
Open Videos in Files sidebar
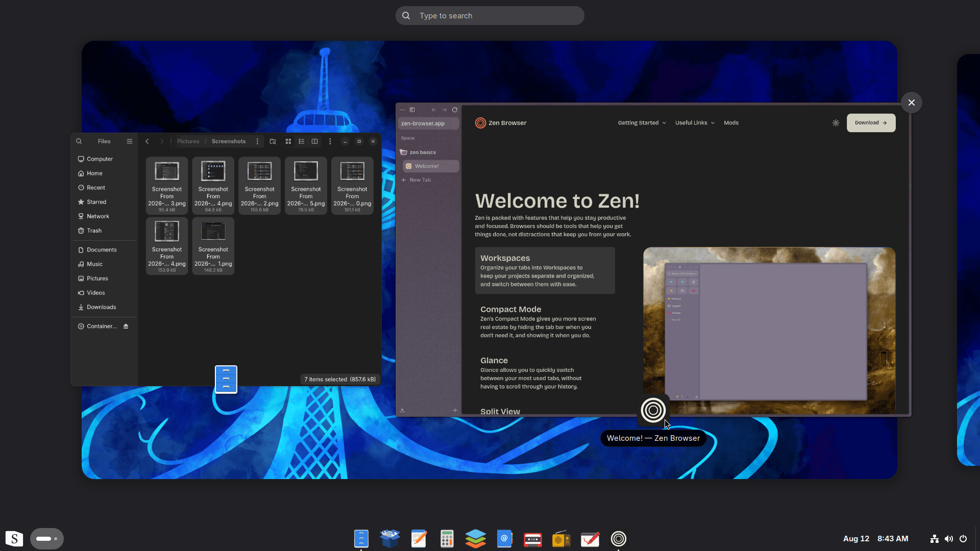[105, 293]
